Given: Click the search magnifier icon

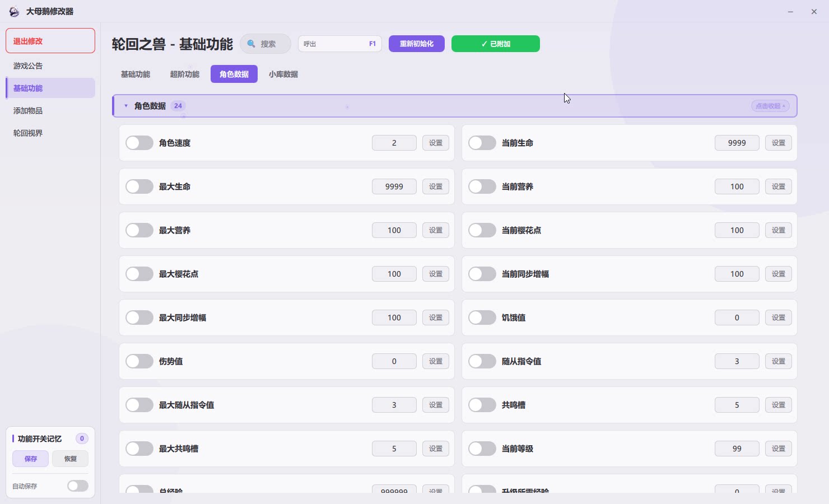Looking at the screenshot, I should tap(252, 44).
